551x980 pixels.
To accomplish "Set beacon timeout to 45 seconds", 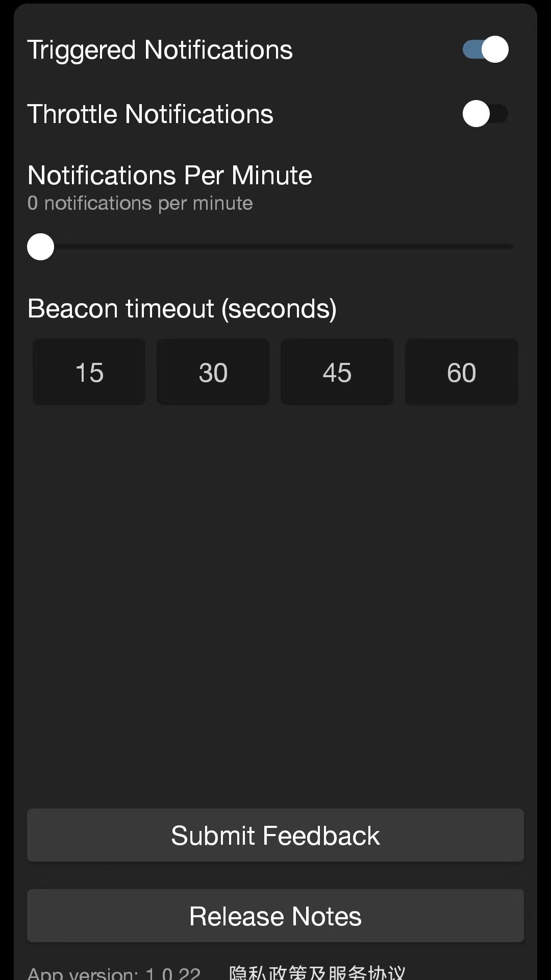I will click(x=337, y=372).
